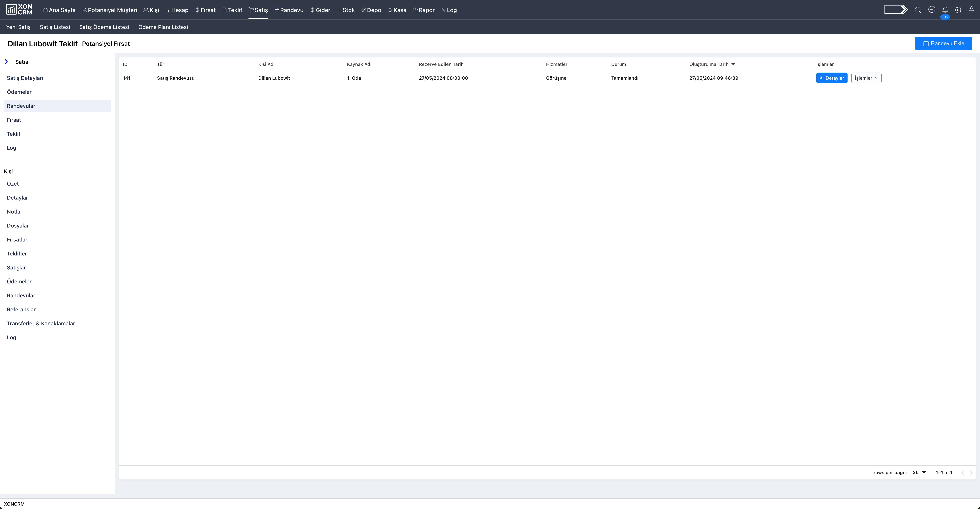Screen dimensions: 980x509
Task: Select Randevular under Satış section
Action: (57, 106)
